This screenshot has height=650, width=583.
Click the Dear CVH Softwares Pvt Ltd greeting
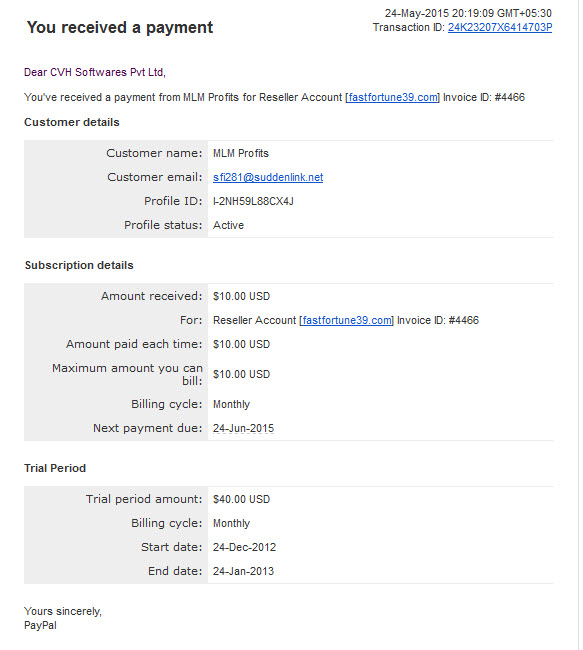[95, 72]
